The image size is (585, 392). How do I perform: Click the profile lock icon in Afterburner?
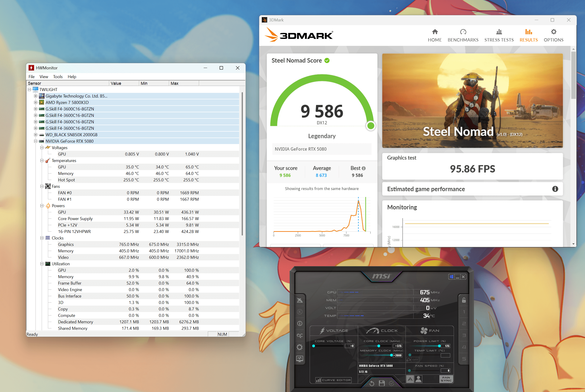(464, 300)
